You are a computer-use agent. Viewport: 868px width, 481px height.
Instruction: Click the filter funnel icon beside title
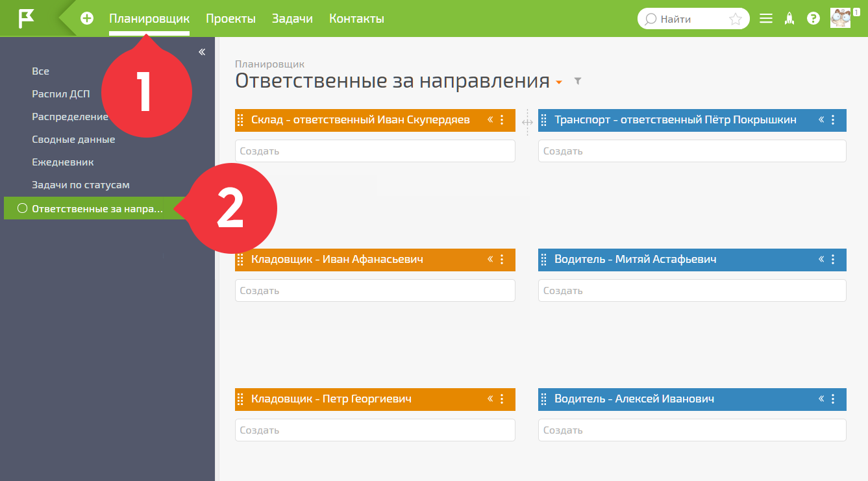578,81
